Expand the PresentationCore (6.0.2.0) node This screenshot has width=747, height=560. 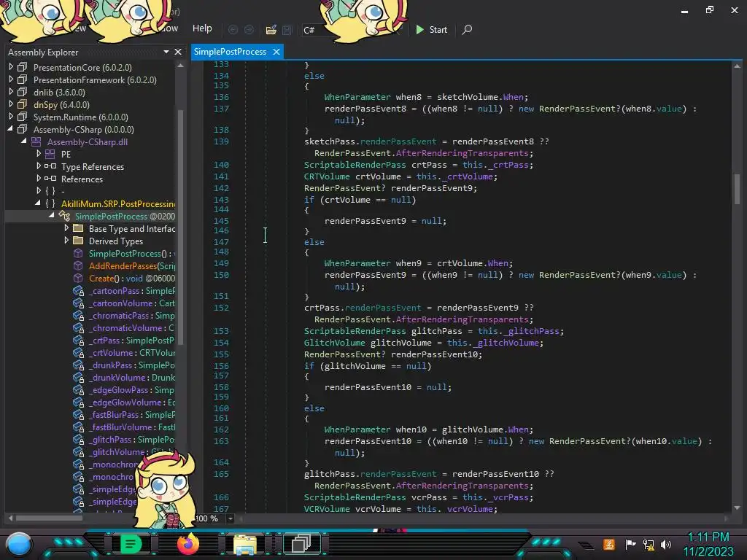pyautogui.click(x=11, y=66)
